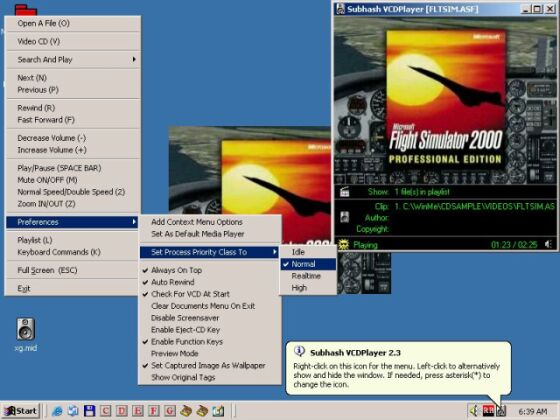Choose Open A File (O)
The width and height of the screenshot is (560, 420).
pos(72,23)
